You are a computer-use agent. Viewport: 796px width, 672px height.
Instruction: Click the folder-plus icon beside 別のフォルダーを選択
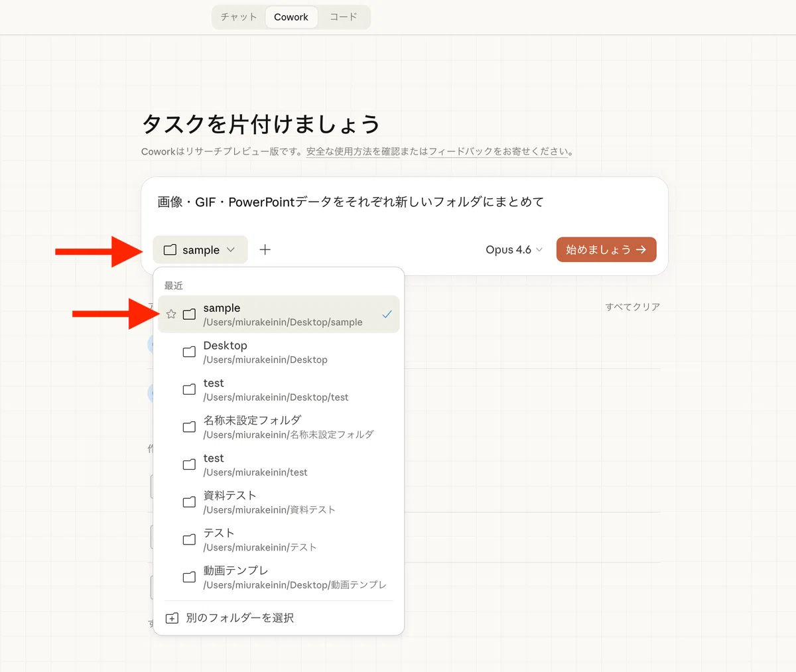click(x=172, y=618)
